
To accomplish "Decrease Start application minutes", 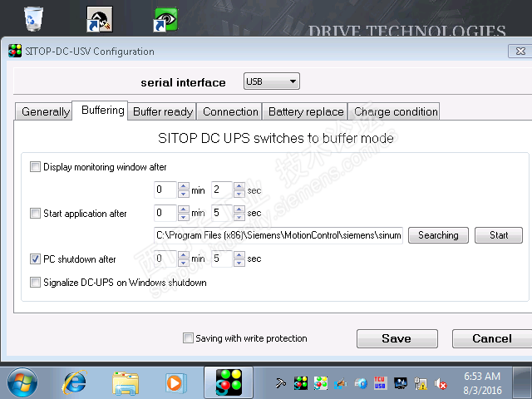I will click(x=183, y=217).
